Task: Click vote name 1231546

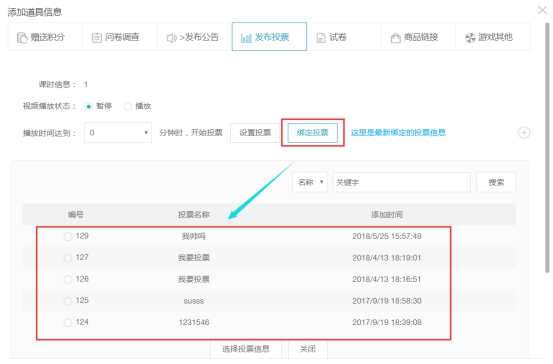Action: (194, 322)
